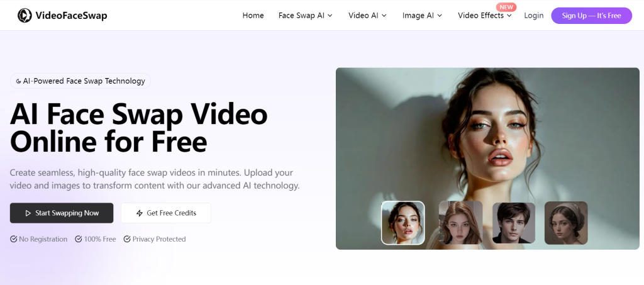Click the AI-Powered Face Swap Technology badge
This screenshot has width=644, height=285.
point(80,81)
